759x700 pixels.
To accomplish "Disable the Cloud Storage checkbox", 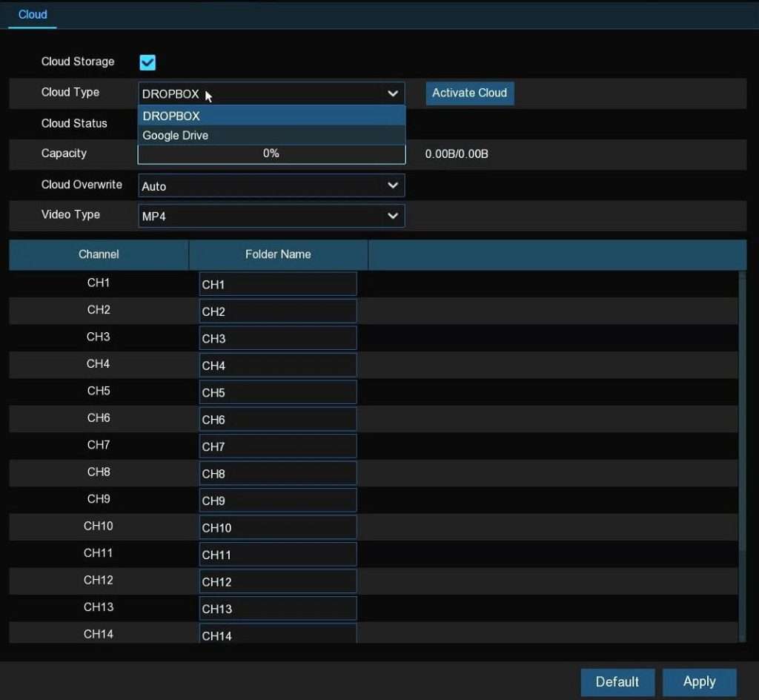I will (x=147, y=62).
